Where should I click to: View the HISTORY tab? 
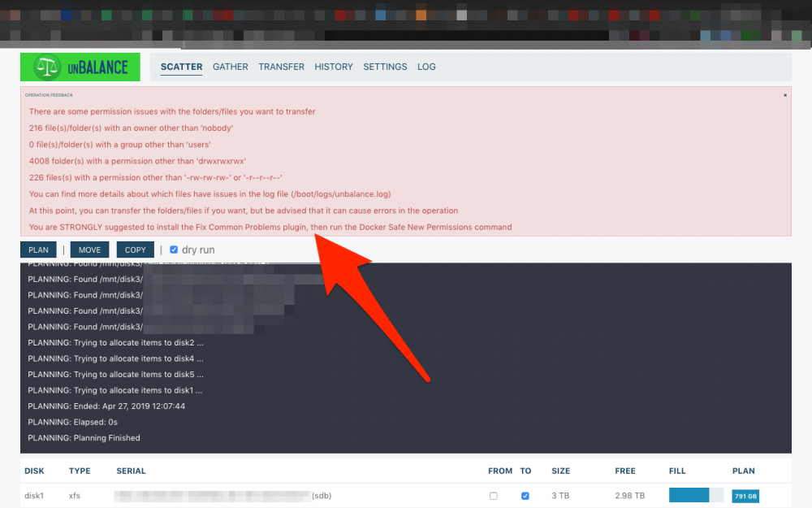point(334,67)
